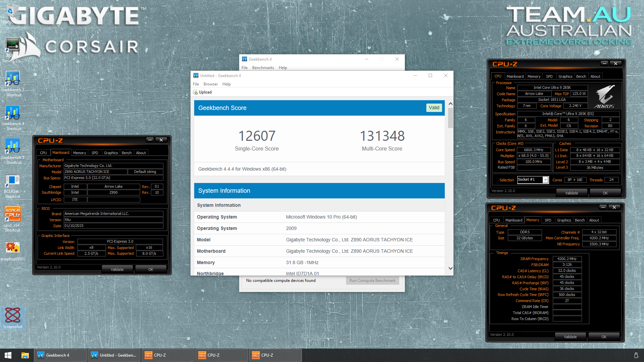This screenshot has height=362, width=644.
Task: Activate the first CPU-Z taskbar button
Action: [x=168, y=355]
